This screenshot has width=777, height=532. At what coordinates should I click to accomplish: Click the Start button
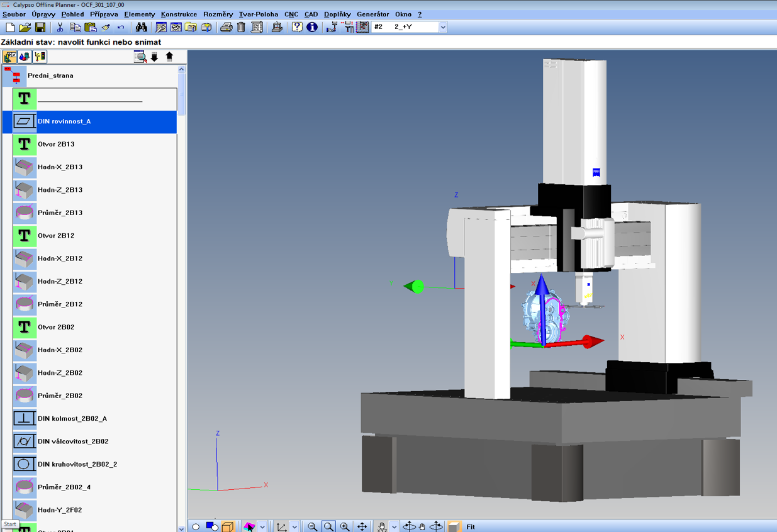(x=10, y=524)
